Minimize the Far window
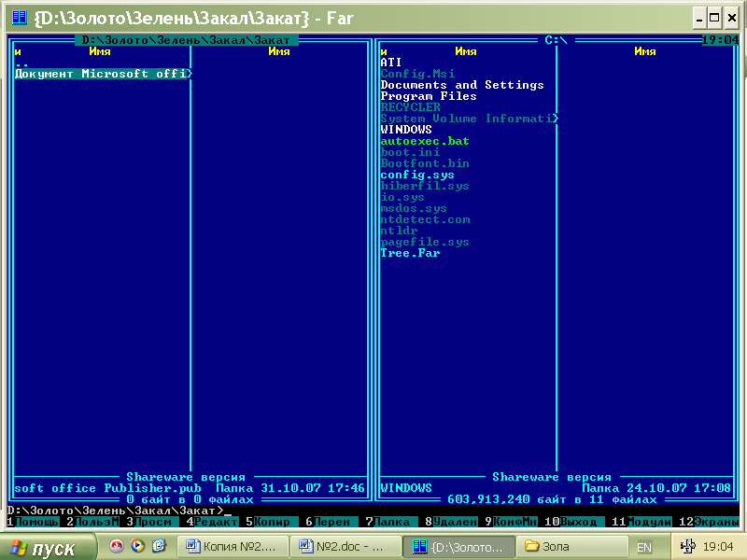The image size is (747, 560). point(698,19)
